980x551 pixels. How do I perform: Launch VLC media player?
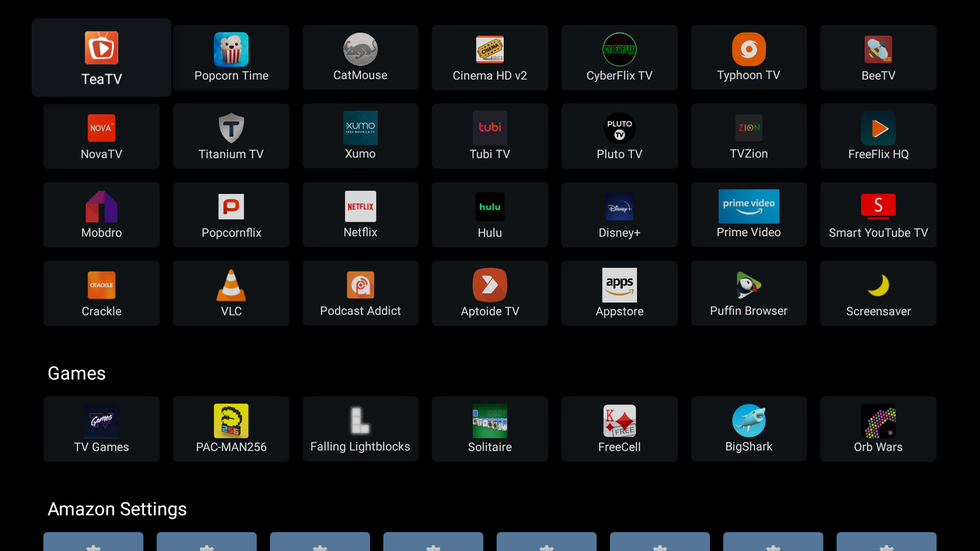pyautogui.click(x=231, y=293)
